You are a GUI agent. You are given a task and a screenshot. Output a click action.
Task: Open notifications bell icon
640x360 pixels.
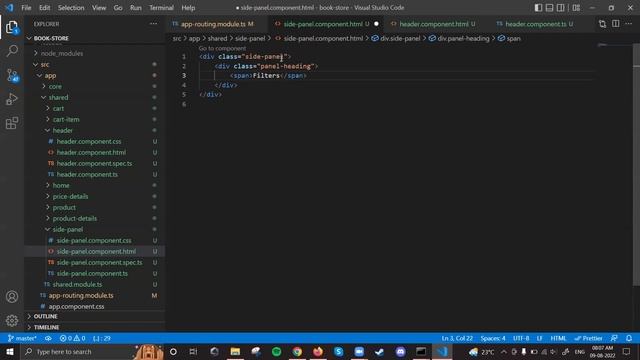[x=629, y=338]
